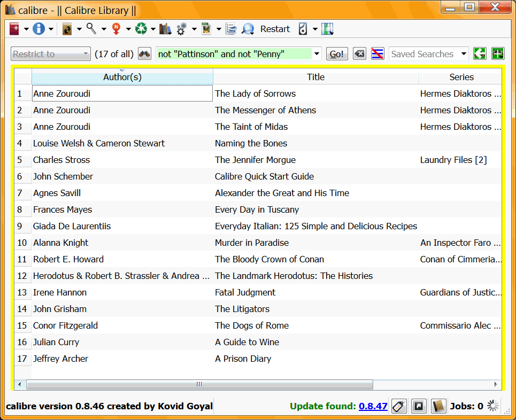
Task: Click the Fetch news orange pin icon
Action: [x=116, y=29]
